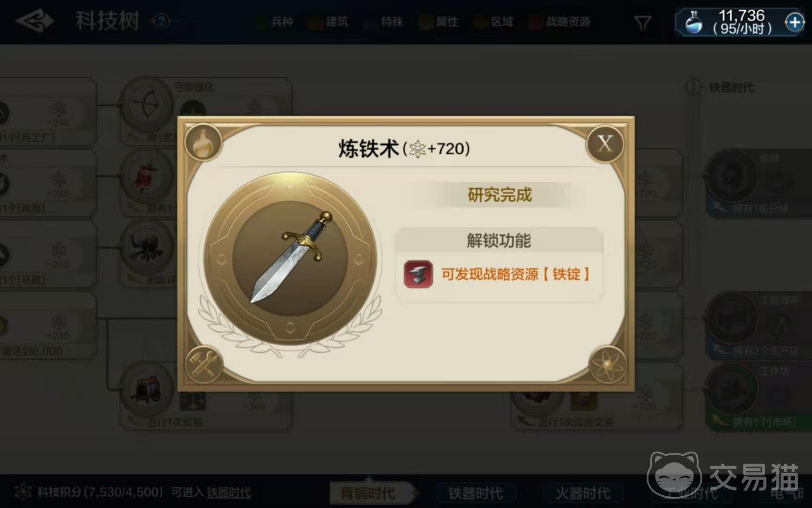This screenshot has height=508, width=812.
Task: Toggle the 属性 category filter
Action: coord(439,22)
